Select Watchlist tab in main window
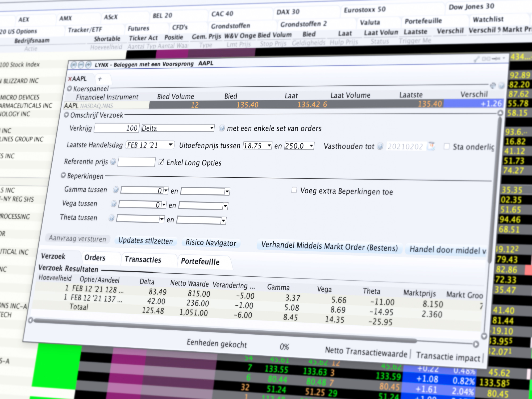The image size is (532, 399). point(488,19)
